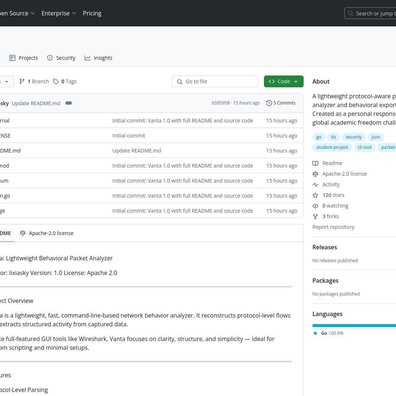This screenshot has width=396, height=396.
Task: Open the Projects tab
Action: (23, 58)
